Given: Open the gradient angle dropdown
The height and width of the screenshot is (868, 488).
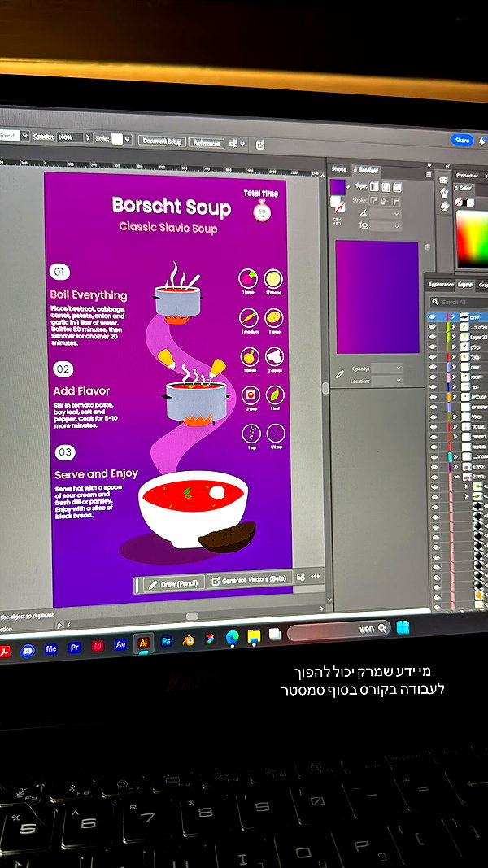Looking at the screenshot, I should 386,213.
